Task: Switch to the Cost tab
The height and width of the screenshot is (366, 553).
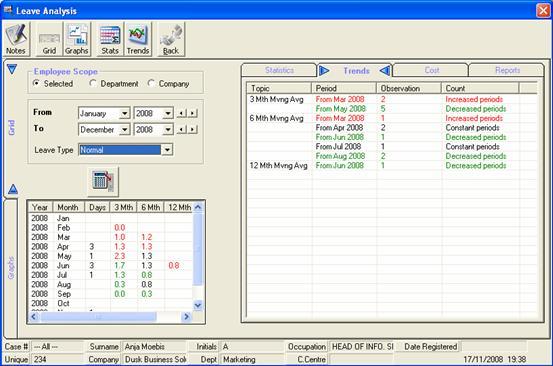Action: [x=432, y=70]
